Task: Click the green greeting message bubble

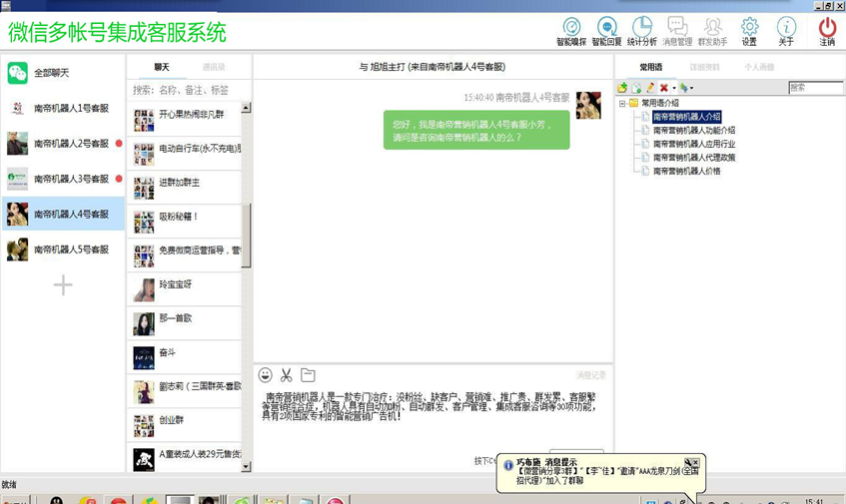Action: tap(476, 130)
